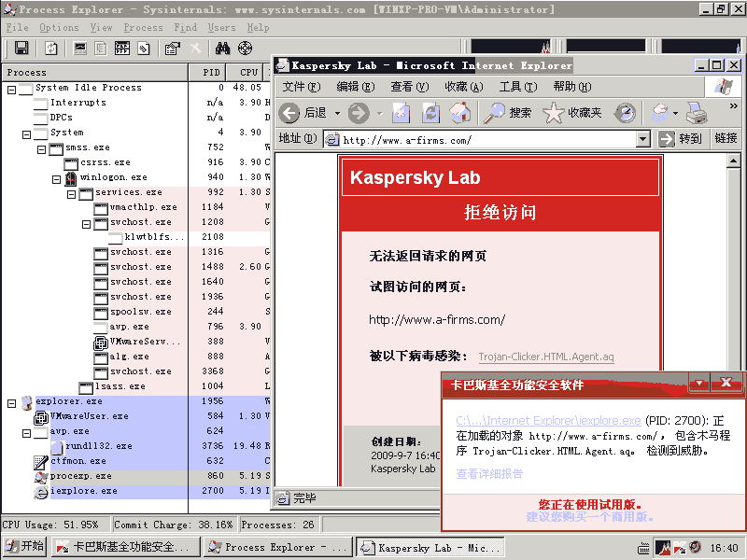Image resolution: width=747 pixels, height=560 pixels.
Task: Open the Start (开始) button
Action: (x=24, y=546)
